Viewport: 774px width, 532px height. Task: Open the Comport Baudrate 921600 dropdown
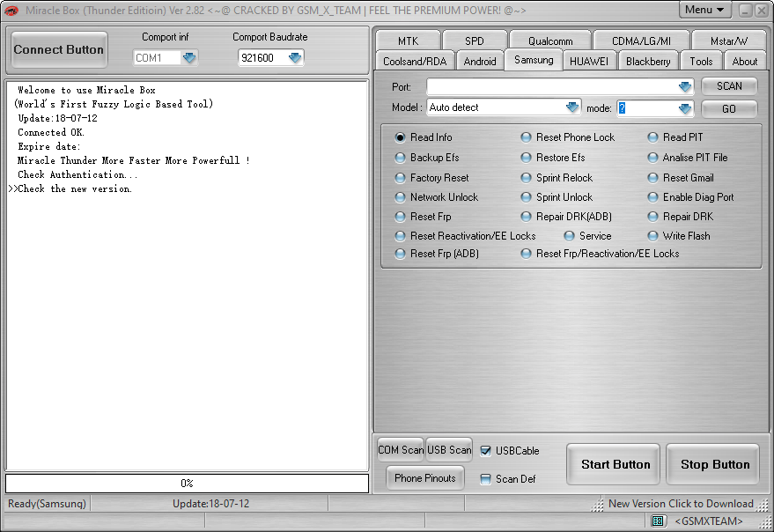293,57
